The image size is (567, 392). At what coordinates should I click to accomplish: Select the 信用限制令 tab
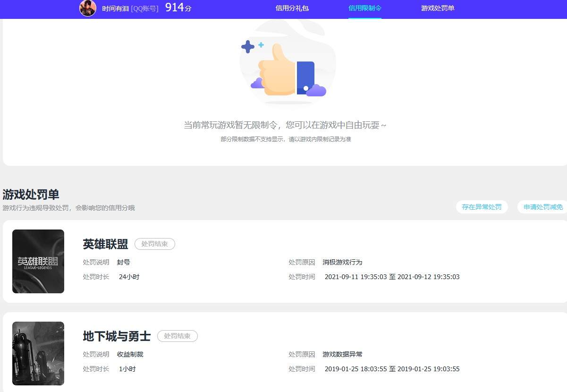coord(365,8)
